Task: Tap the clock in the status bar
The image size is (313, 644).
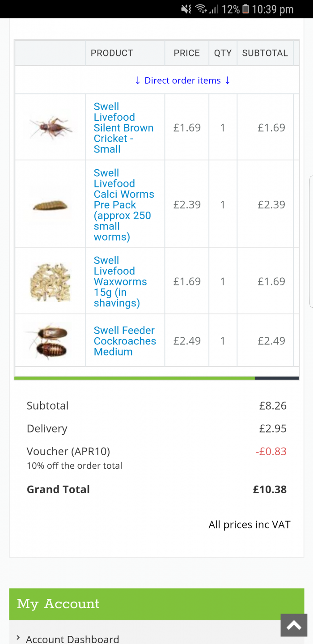Action: point(273,9)
